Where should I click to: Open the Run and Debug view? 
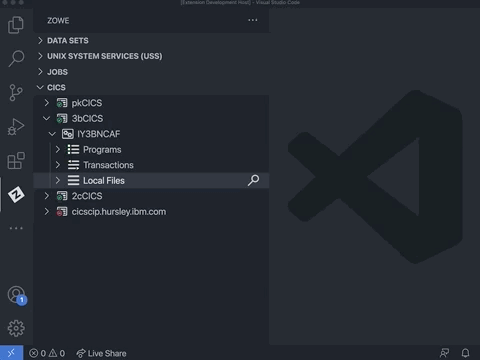(16, 127)
